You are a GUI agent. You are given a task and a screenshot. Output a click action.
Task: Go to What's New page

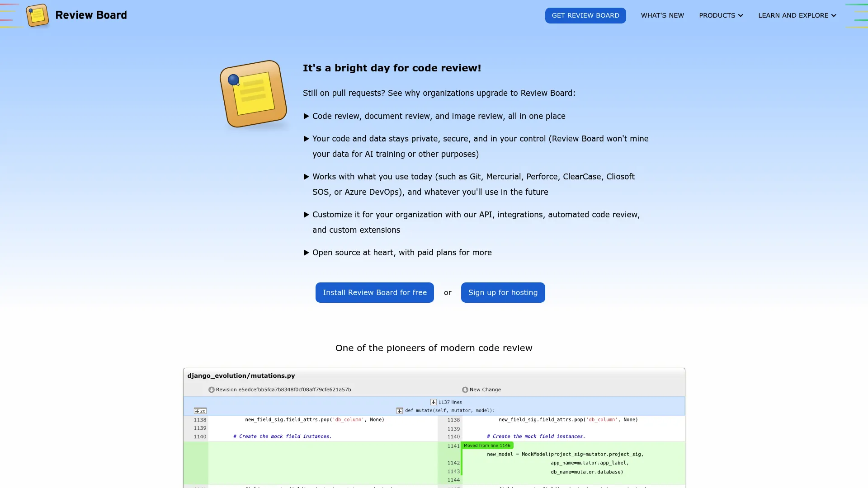(x=662, y=15)
